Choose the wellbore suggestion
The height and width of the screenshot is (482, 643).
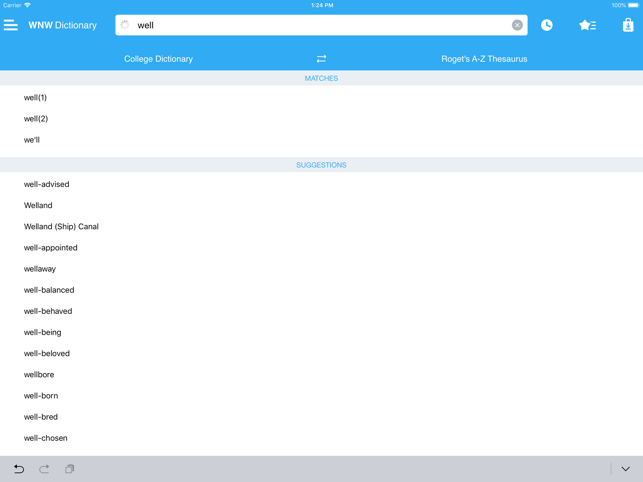coord(39,375)
